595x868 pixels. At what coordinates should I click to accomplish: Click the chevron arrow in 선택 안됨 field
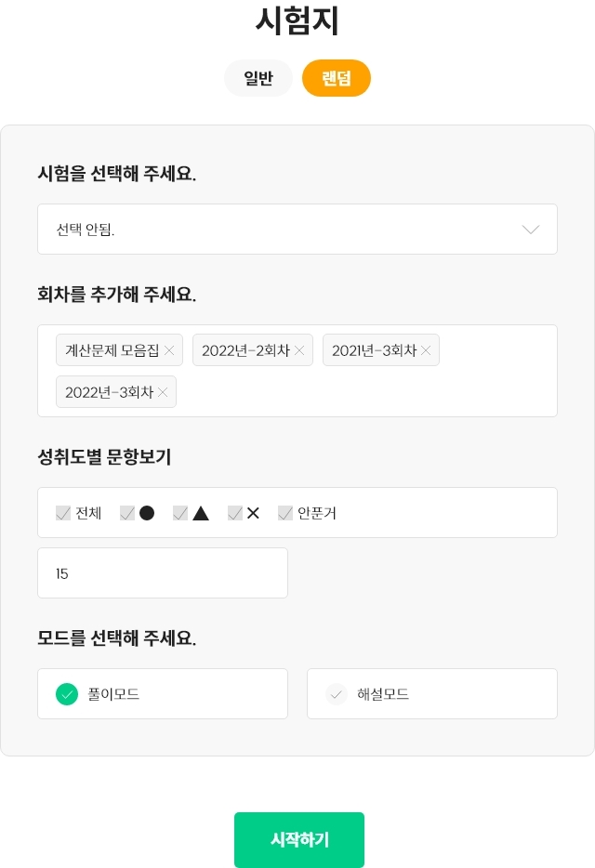click(x=531, y=230)
